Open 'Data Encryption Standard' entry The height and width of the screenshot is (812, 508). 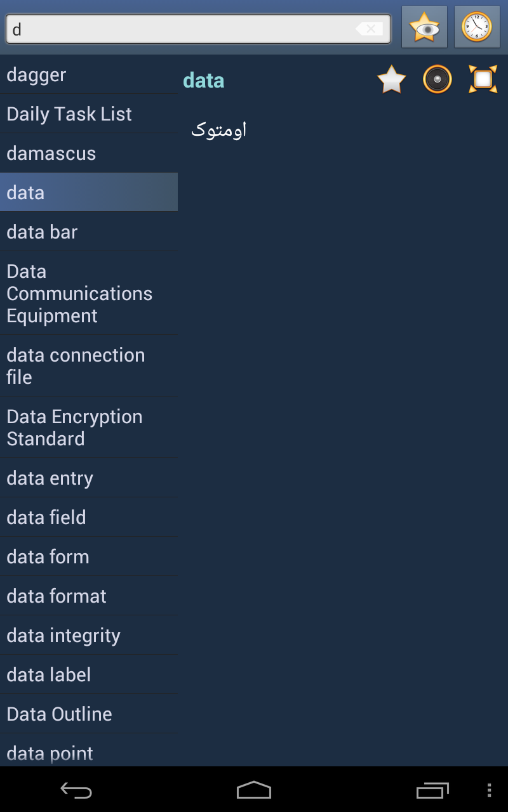89,428
